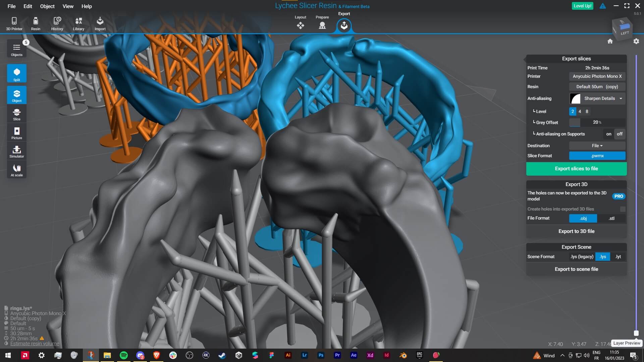Viewport: 644px width, 362px height.
Task: Turn anti-aliasing on supports off
Action: point(620,134)
